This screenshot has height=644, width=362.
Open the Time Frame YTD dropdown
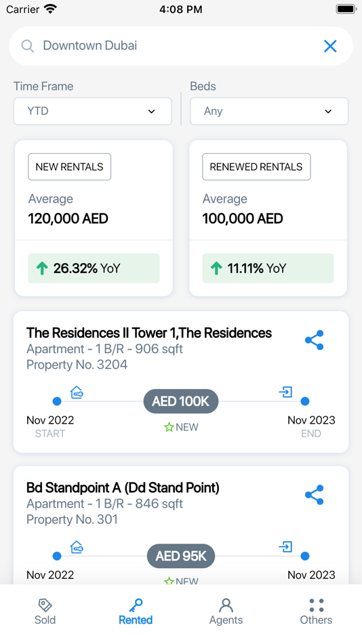(92, 111)
